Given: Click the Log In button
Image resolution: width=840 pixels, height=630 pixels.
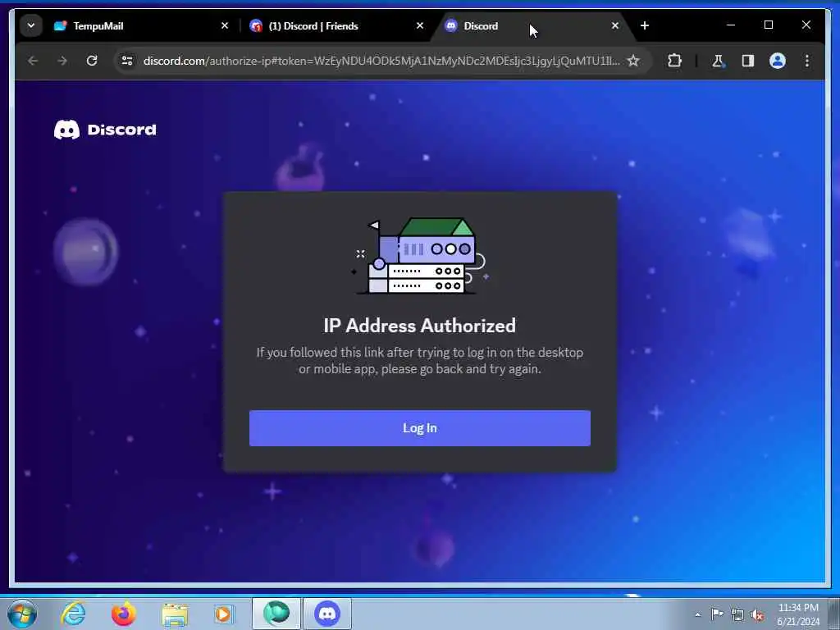Looking at the screenshot, I should [x=419, y=428].
